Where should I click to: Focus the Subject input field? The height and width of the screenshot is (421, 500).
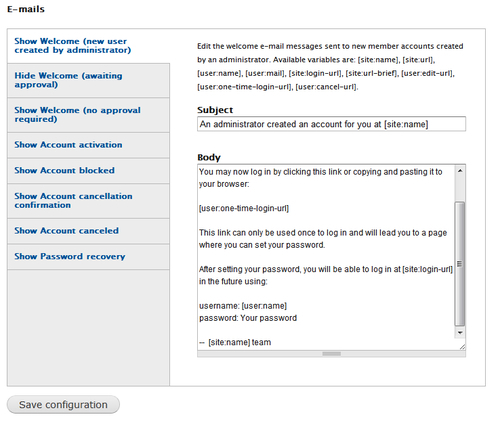331,124
